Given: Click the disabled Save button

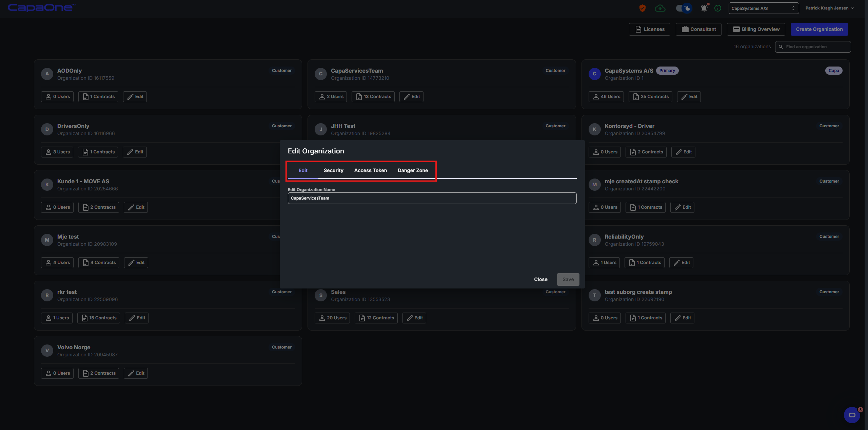Looking at the screenshot, I should point(568,279).
